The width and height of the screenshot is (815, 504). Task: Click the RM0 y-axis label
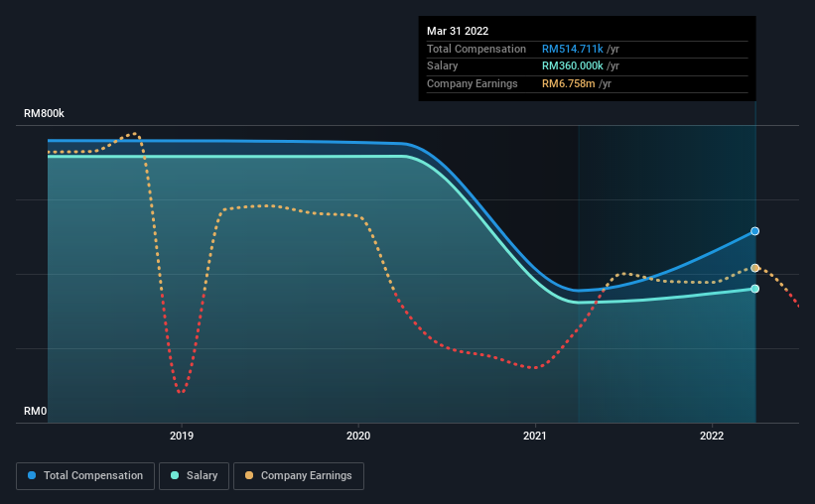click(36, 411)
